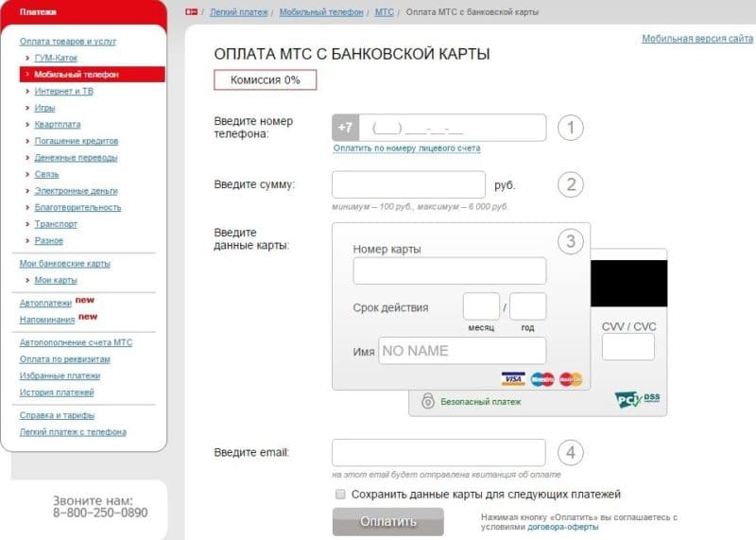Open the договора-оферты link
756x540 pixels.
click(563, 527)
